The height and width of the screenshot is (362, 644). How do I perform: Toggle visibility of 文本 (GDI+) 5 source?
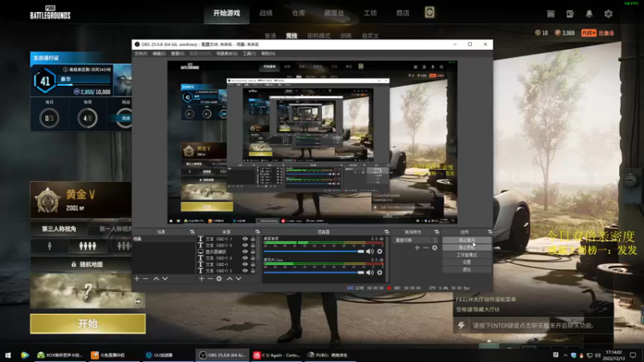click(x=245, y=245)
